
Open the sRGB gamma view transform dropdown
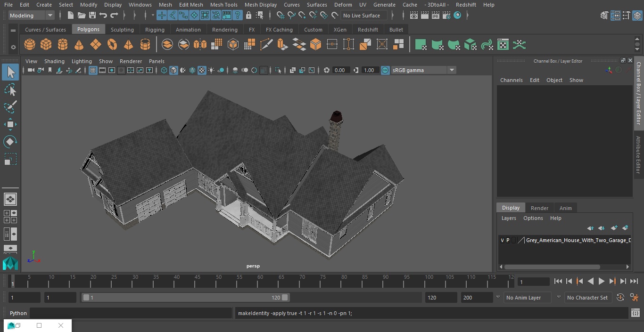pyautogui.click(x=423, y=70)
